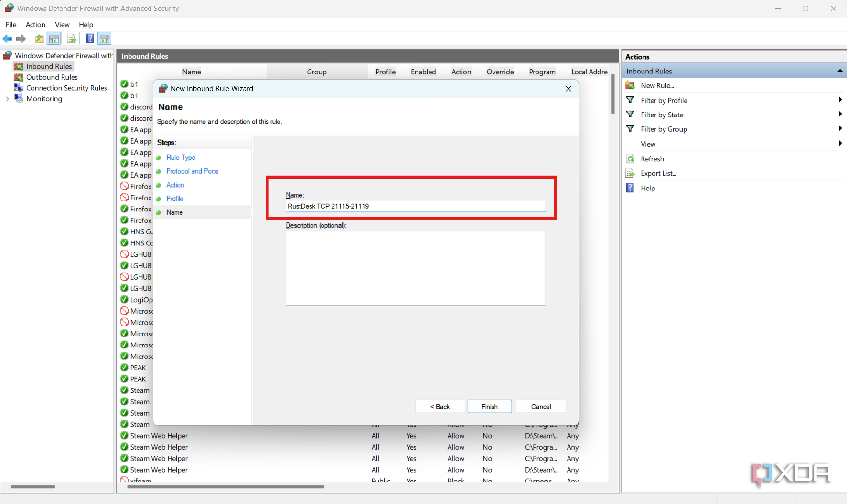Expand the Filter by Profile submenu arrow
847x504 pixels.
tap(840, 100)
